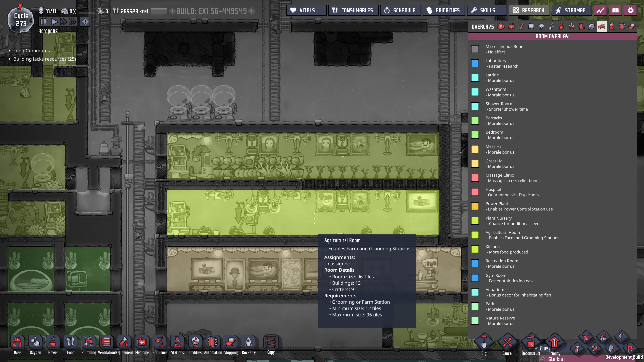
Task: Select the Harvest sickle tool
Action: pyautogui.click(x=621, y=337)
